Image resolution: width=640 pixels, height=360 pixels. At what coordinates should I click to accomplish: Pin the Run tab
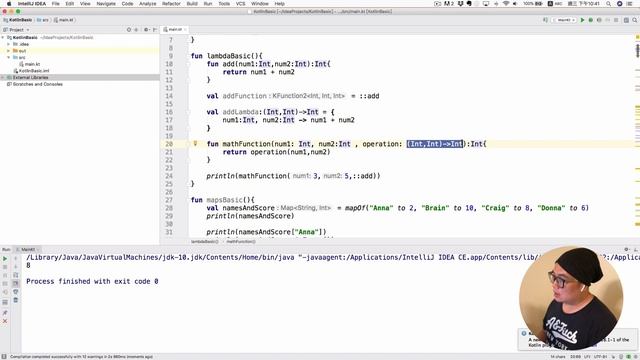pyautogui.click(x=5, y=313)
